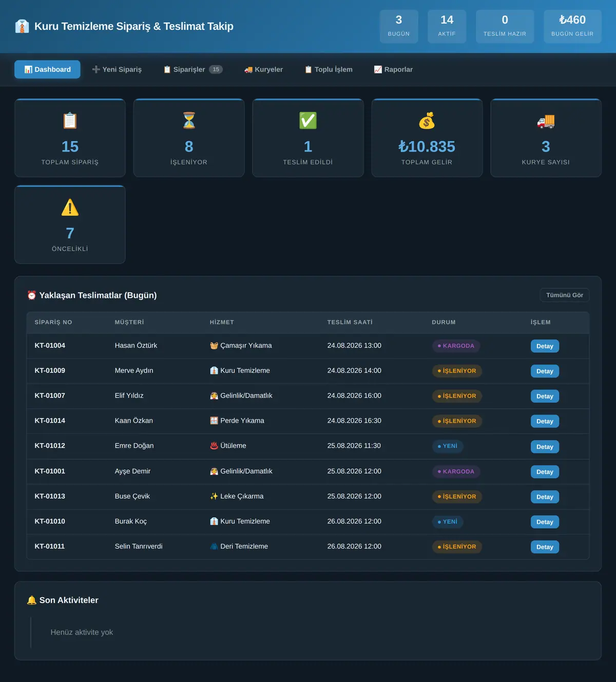
Task: Click the green checkmark icon above Teslim Edildi
Action: (x=308, y=121)
